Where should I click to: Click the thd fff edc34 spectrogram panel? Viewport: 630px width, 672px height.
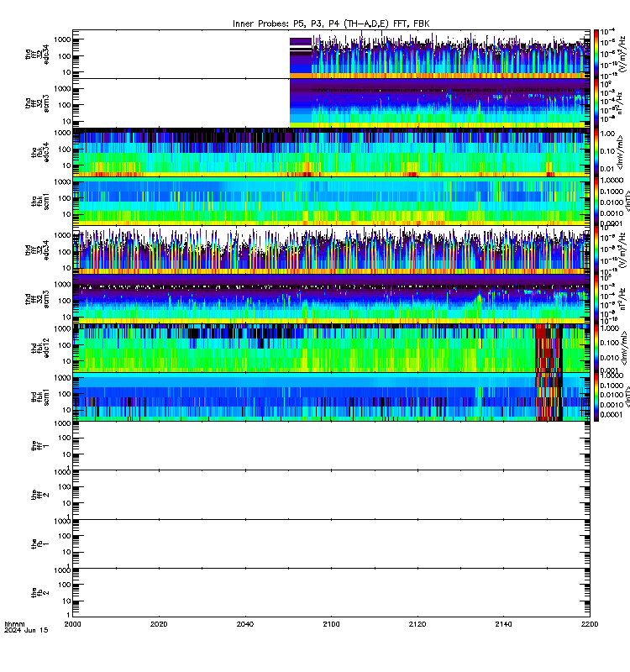click(331, 249)
